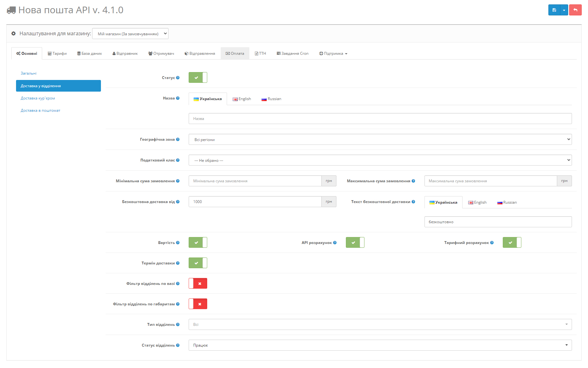Image resolution: width=588 pixels, height=368 pixels.
Task: Click help icon next to Безкоштовна доставка від
Action: (x=178, y=202)
